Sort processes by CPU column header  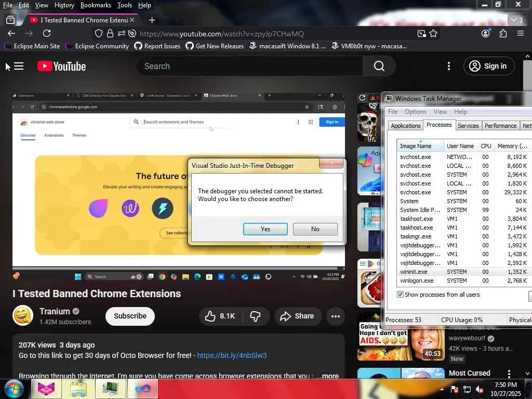pos(486,146)
